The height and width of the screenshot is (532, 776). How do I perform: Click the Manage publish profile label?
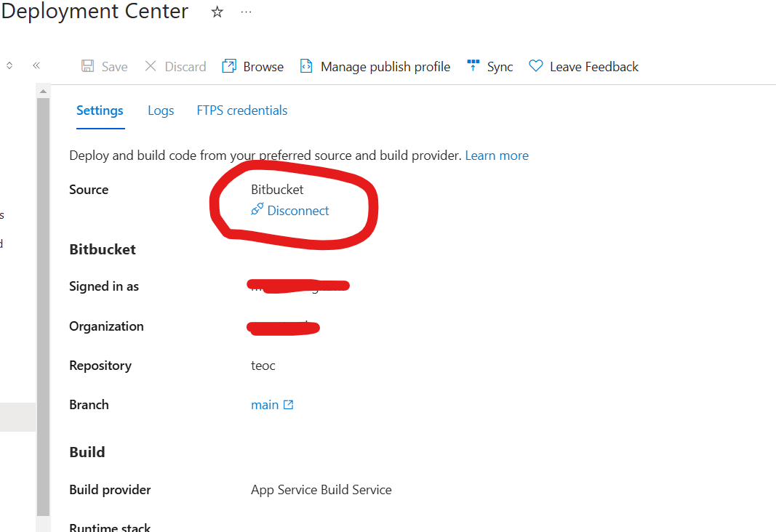pyautogui.click(x=385, y=67)
